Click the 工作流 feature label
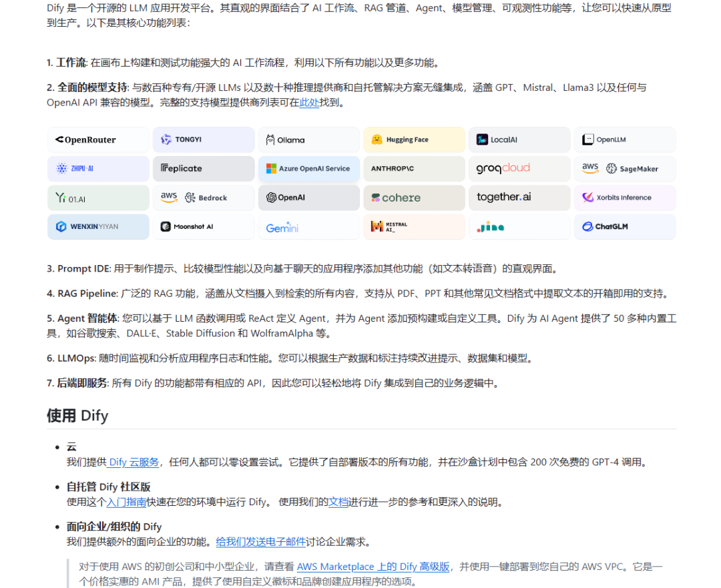This screenshot has height=588, width=721. click(x=71, y=63)
